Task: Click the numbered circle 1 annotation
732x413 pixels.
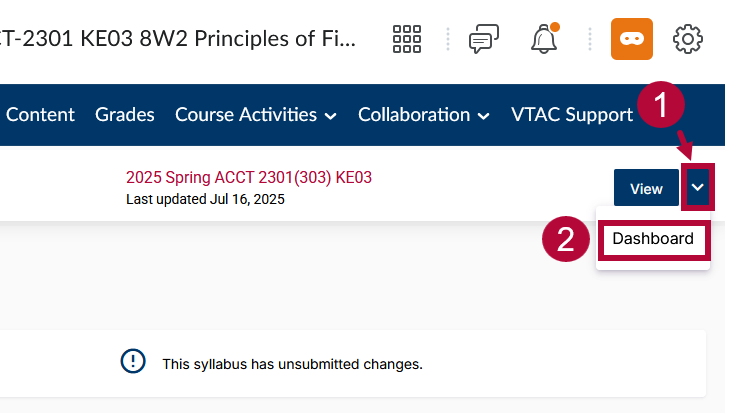Action: click(x=662, y=105)
